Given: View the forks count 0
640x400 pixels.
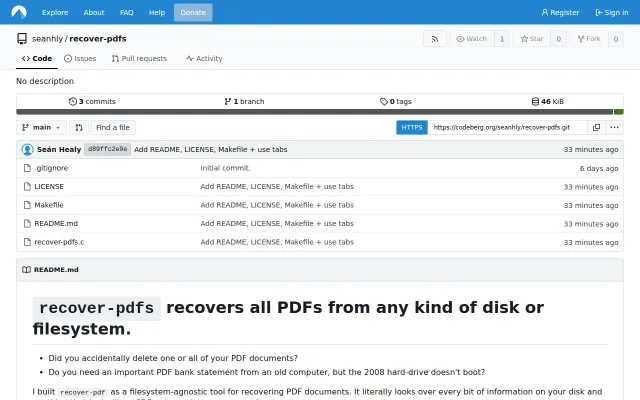Looking at the screenshot, I should pyautogui.click(x=616, y=39).
